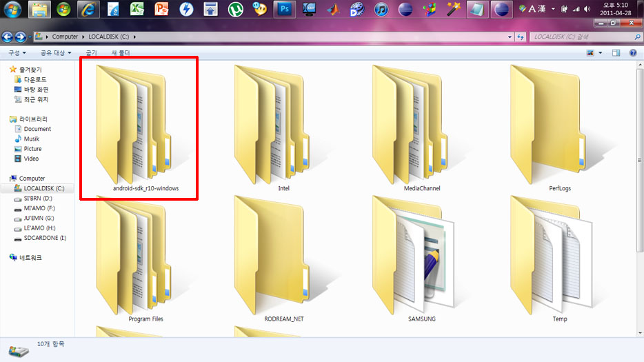Open the IME language bar A 漢 indicator

pos(537,9)
